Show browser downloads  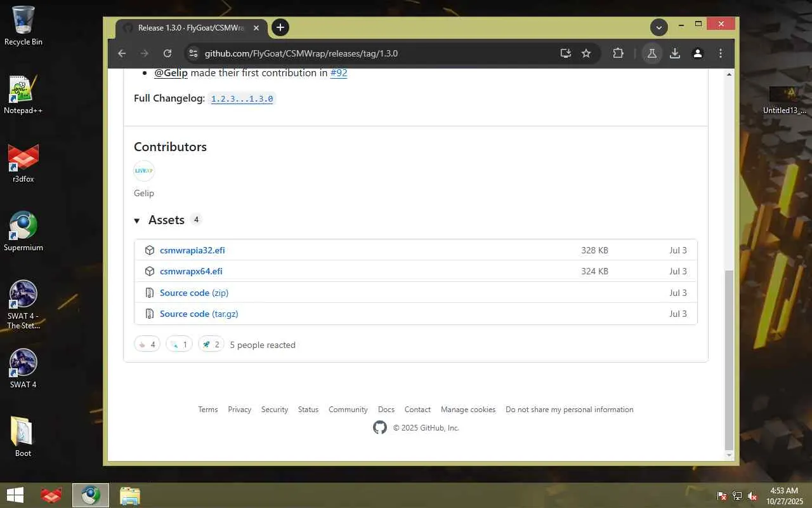tap(675, 53)
